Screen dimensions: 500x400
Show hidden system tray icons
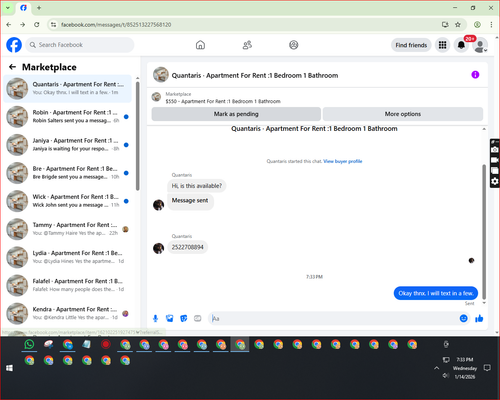[x=436, y=368]
